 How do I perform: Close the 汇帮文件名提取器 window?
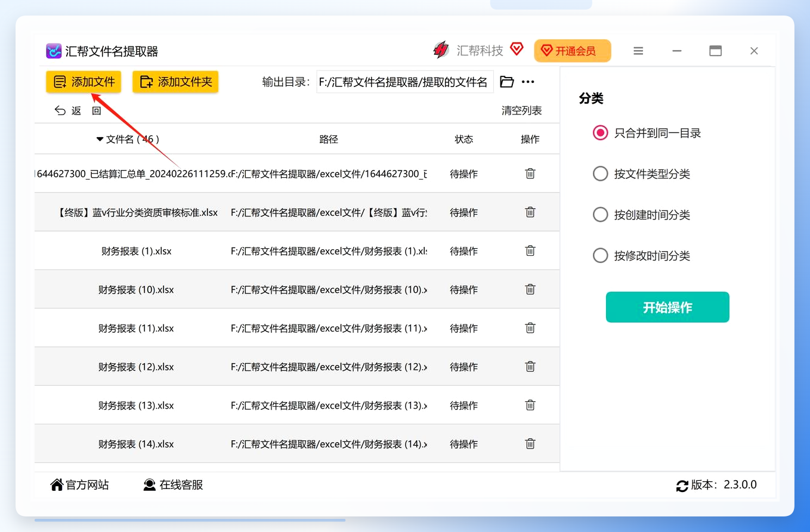click(x=754, y=51)
